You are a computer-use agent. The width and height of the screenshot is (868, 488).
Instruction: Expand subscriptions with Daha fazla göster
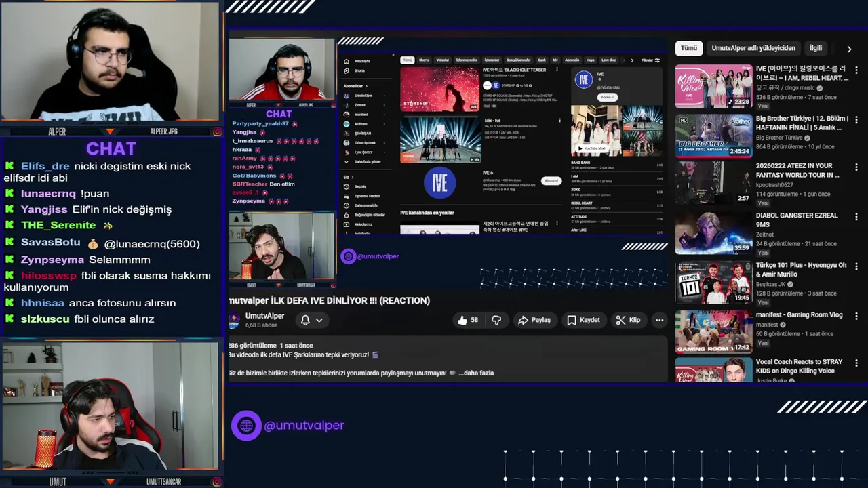pyautogui.click(x=362, y=162)
